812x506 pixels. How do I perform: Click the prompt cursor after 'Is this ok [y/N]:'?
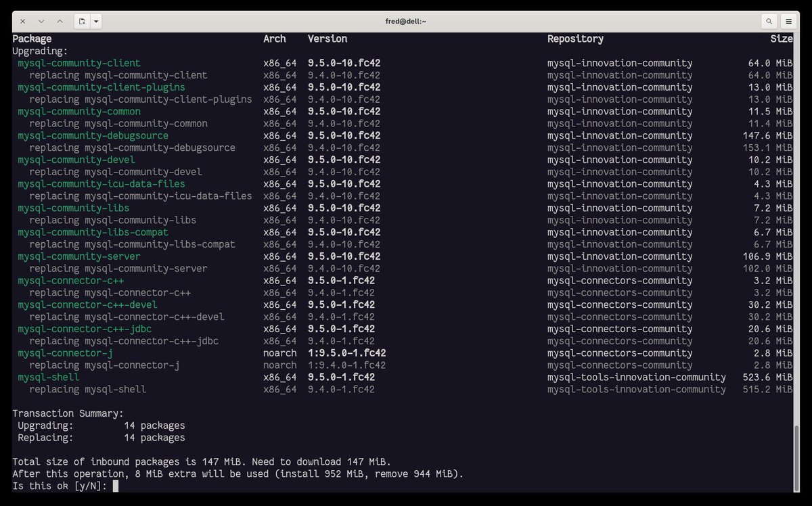tap(116, 486)
